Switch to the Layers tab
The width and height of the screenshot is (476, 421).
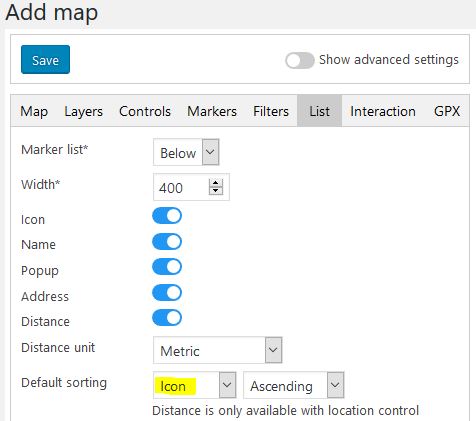tap(83, 111)
